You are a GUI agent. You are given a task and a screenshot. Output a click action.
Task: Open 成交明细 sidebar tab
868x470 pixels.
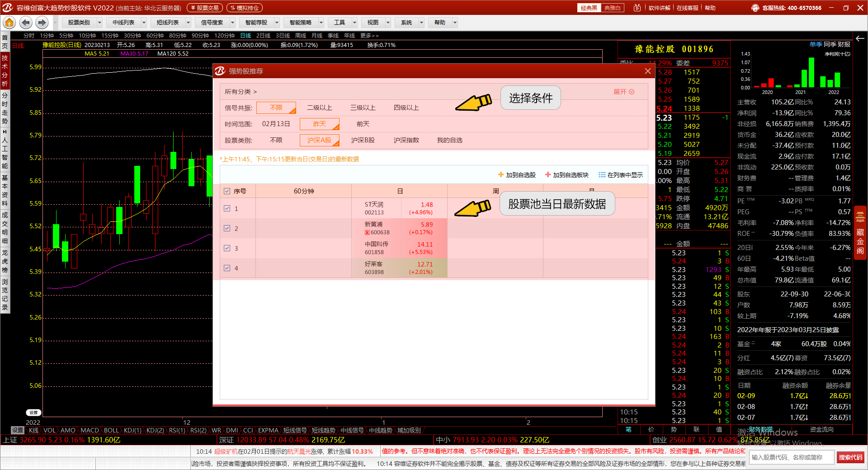click(5, 227)
